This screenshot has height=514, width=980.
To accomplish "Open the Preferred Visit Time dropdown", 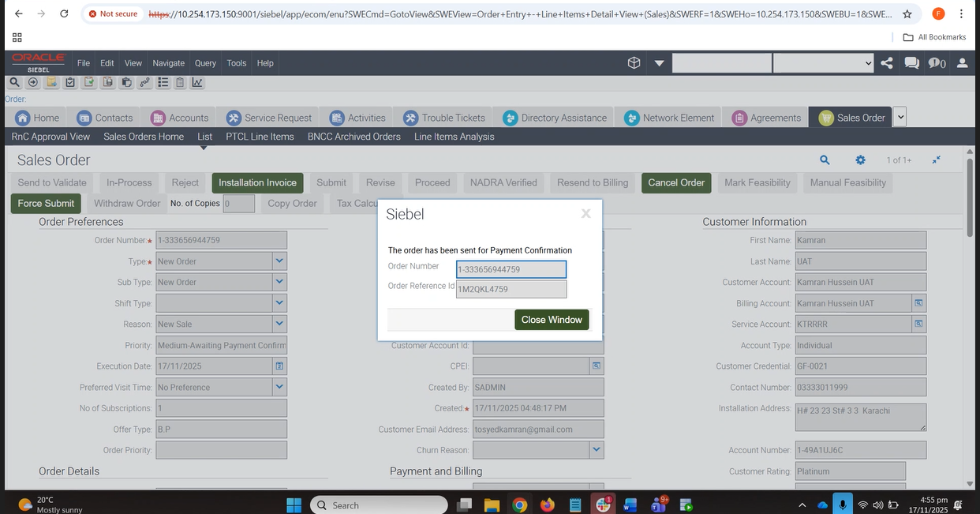I will coord(279,387).
